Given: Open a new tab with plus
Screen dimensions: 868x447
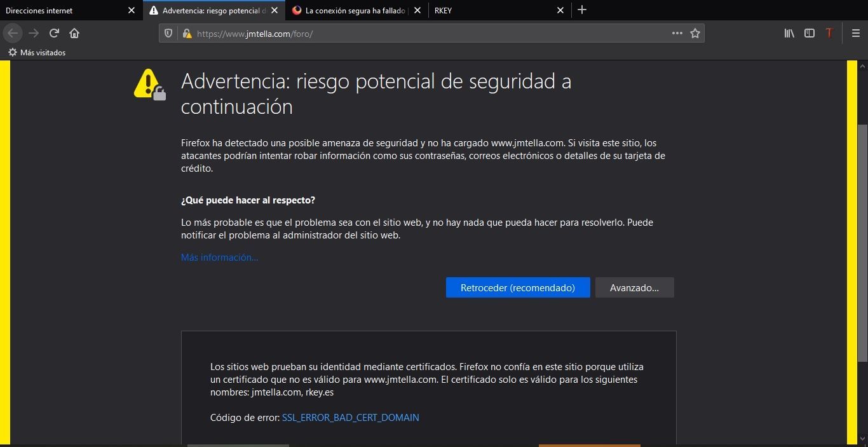Looking at the screenshot, I should [x=582, y=10].
